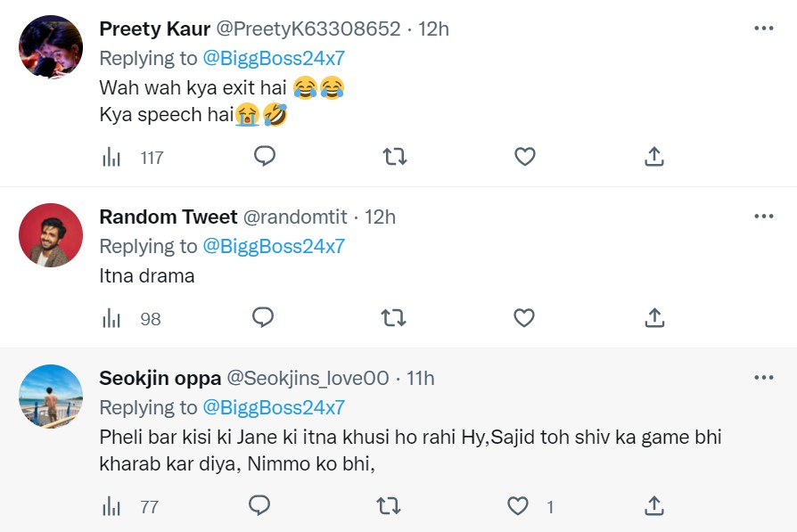The image size is (797, 532).
Task: Share Random Tweet's post
Action: pyautogui.click(x=653, y=317)
